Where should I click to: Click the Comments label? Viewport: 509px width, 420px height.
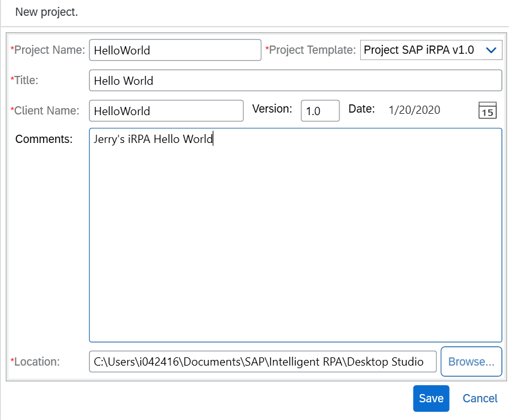click(x=44, y=139)
